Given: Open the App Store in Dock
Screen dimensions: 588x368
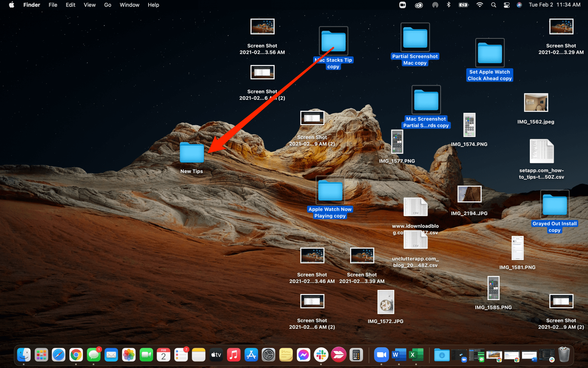Looking at the screenshot, I should (x=251, y=355).
